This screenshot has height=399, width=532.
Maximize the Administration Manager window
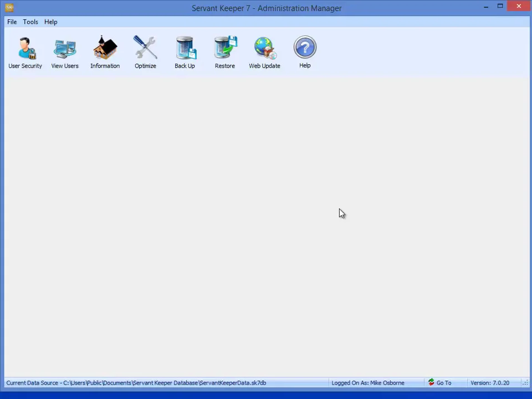click(500, 6)
